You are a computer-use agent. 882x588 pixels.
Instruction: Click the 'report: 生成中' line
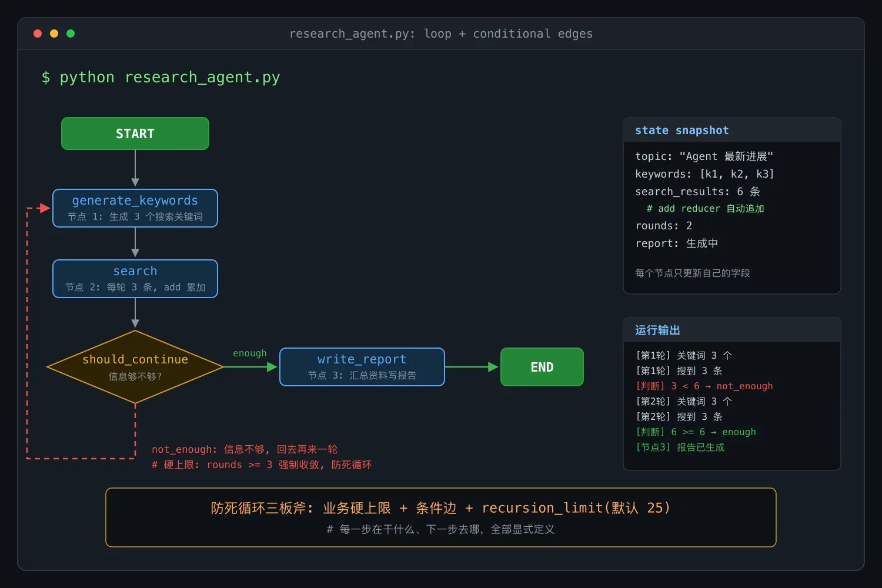(677, 243)
